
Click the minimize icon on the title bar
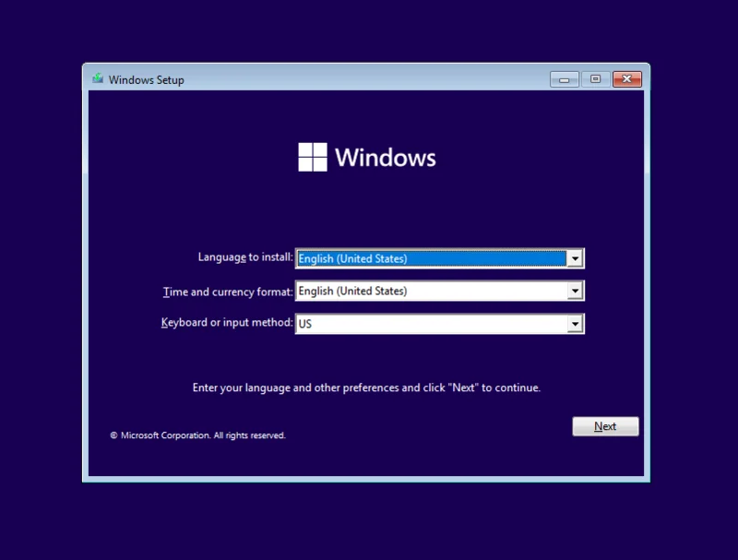[x=564, y=79]
